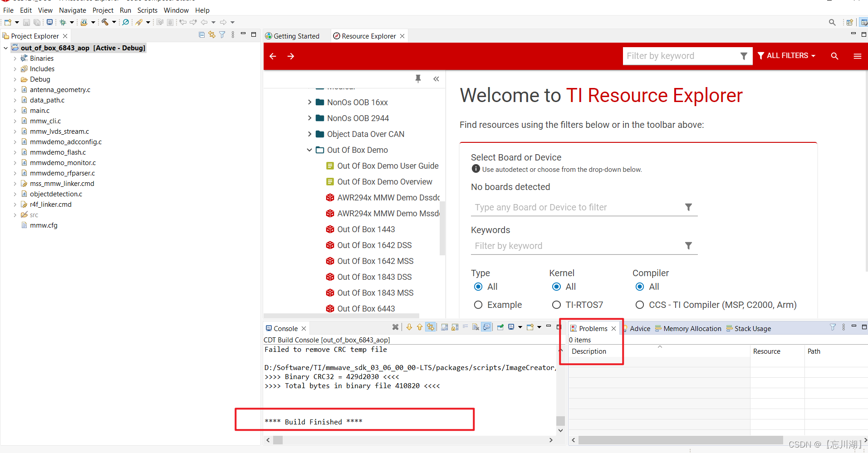Open ALL FILTERS in Resource Explorer

click(x=787, y=55)
